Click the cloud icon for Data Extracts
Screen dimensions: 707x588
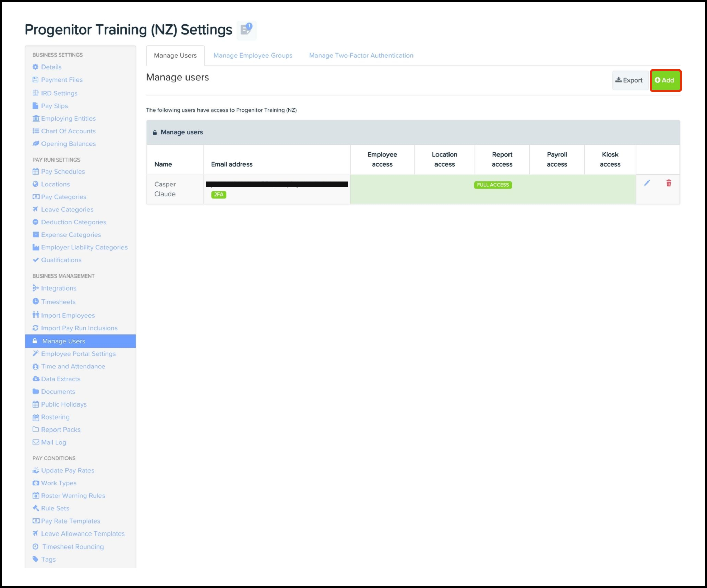point(35,379)
